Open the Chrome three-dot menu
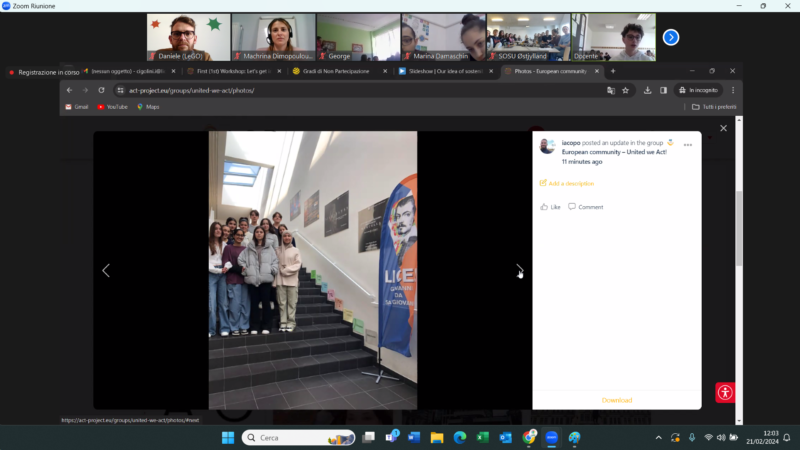Screen dimensions: 800x450 tap(732, 90)
